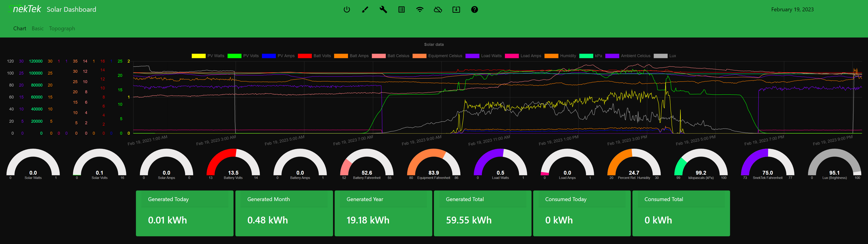
Task: Switch to the Basic tab
Action: (x=38, y=29)
